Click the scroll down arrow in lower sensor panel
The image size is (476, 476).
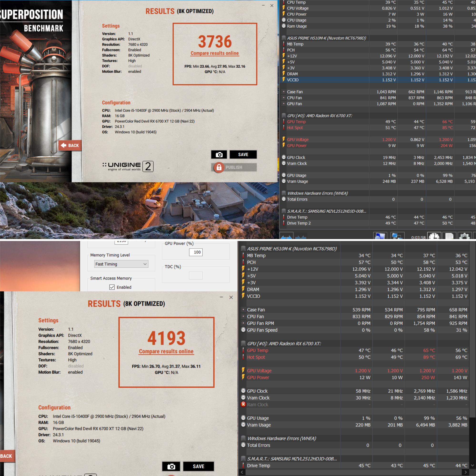pyautogui.click(x=473, y=466)
